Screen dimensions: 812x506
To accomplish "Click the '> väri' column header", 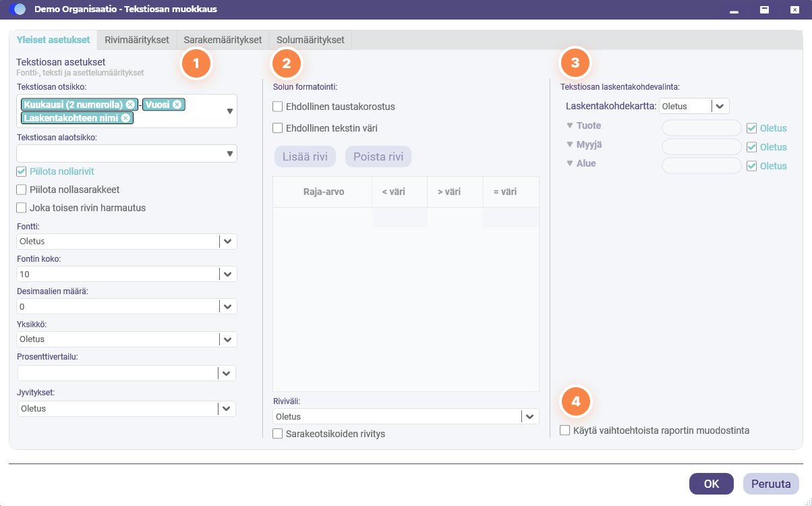I will (455, 192).
